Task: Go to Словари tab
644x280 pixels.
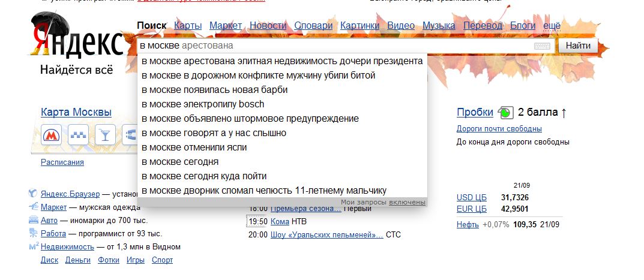Action: point(313,25)
